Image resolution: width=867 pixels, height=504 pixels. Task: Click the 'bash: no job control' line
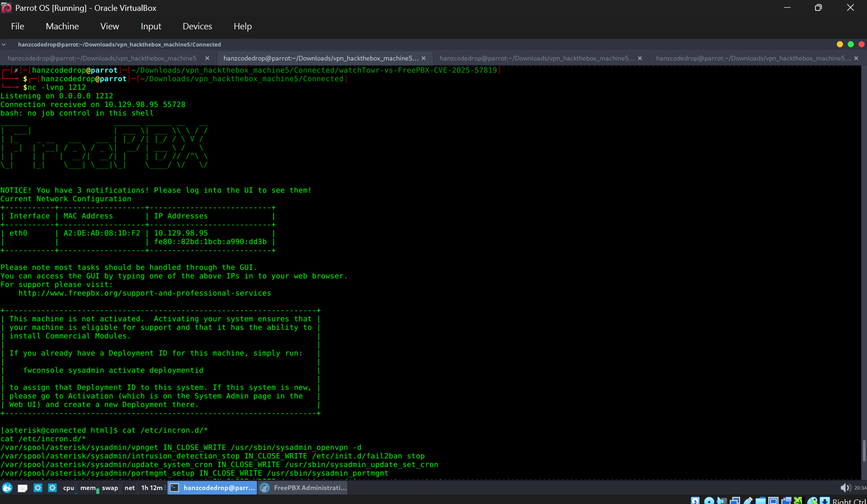77,113
